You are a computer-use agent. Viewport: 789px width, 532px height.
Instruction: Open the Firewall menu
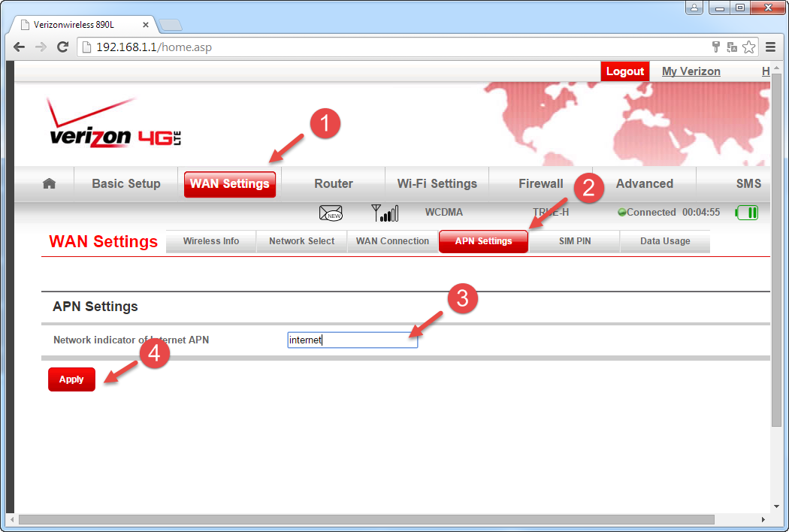[541, 183]
